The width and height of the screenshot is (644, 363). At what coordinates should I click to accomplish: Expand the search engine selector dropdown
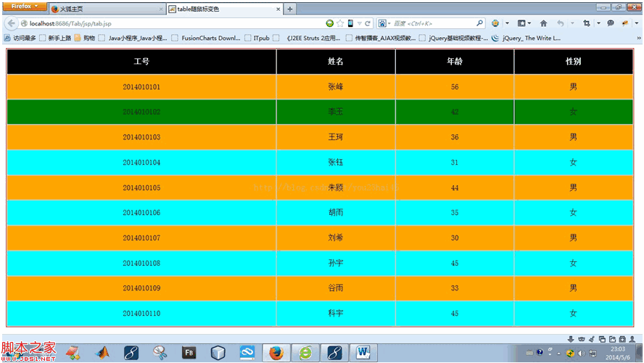pyautogui.click(x=384, y=23)
